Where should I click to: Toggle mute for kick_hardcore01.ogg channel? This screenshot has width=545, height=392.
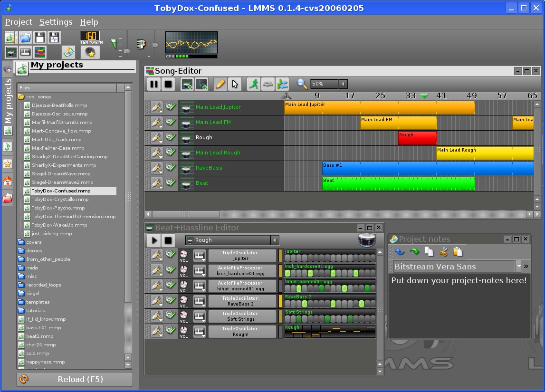171,270
